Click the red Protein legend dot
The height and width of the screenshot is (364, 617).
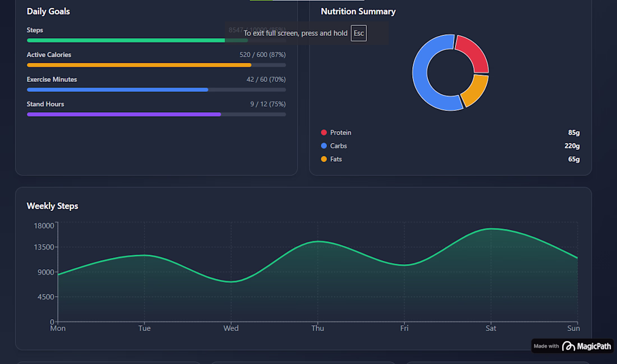pos(324,132)
